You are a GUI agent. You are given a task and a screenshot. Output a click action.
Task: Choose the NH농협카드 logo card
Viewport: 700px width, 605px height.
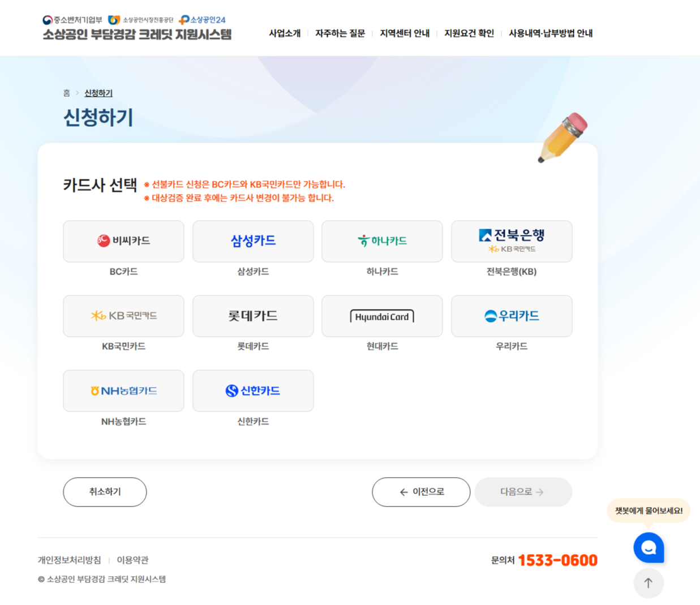(x=123, y=391)
